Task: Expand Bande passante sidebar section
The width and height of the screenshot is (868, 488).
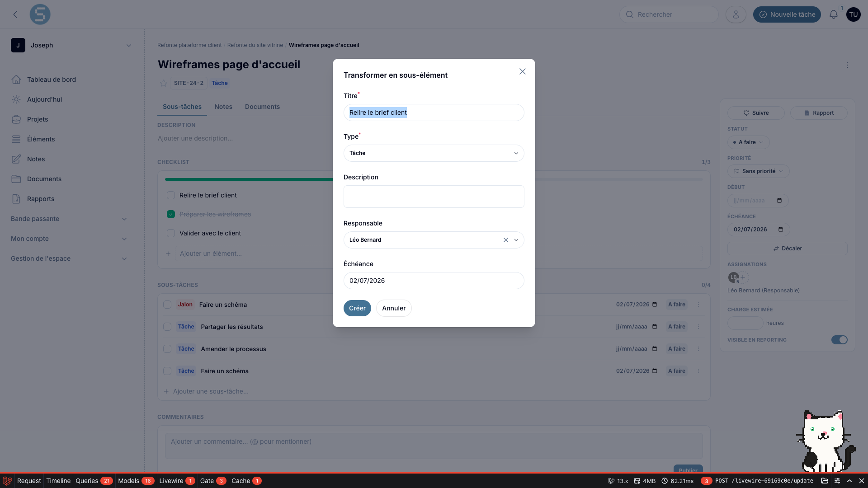Action: click(69, 219)
